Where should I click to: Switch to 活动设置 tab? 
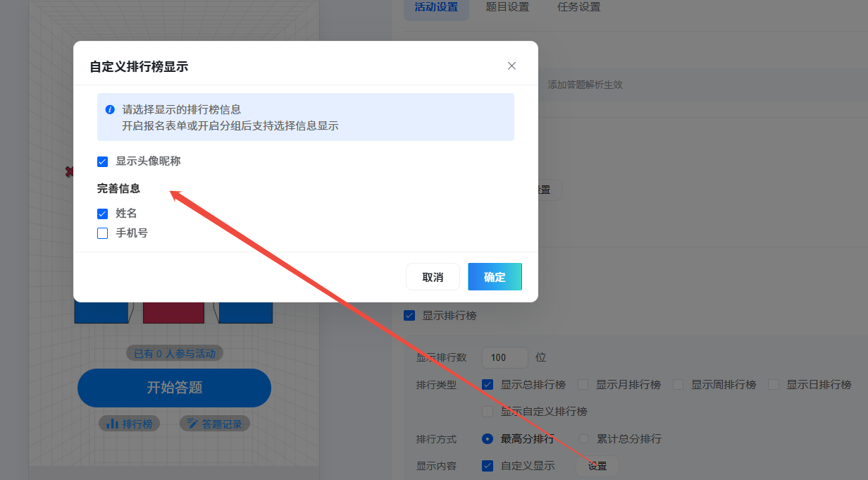436,7
